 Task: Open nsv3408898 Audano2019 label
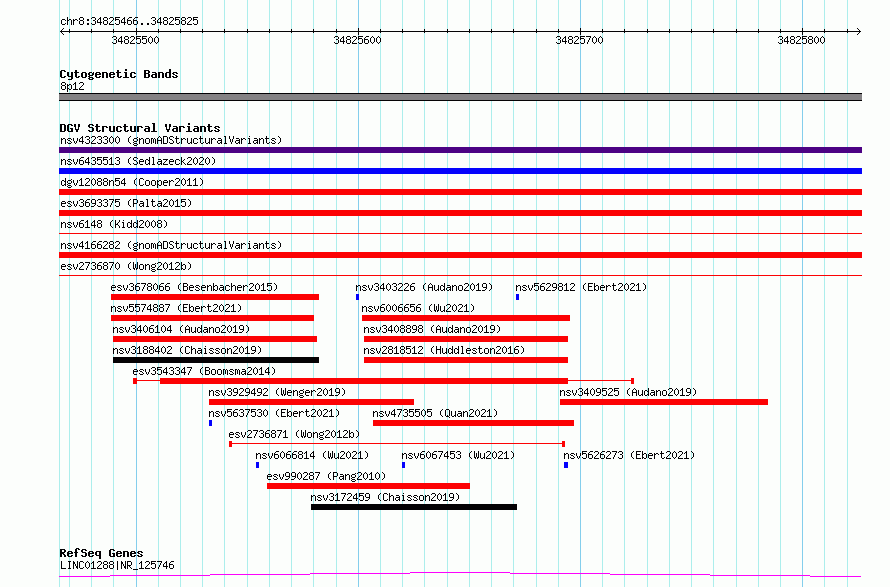point(432,329)
